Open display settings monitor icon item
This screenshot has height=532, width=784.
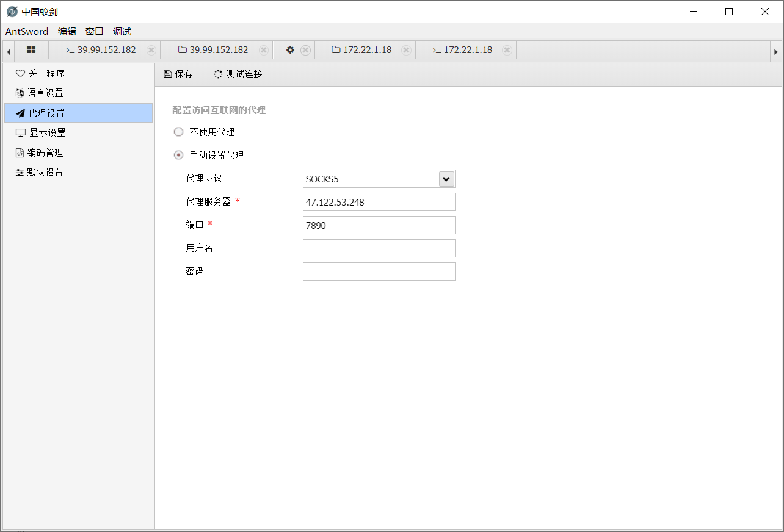pos(21,133)
